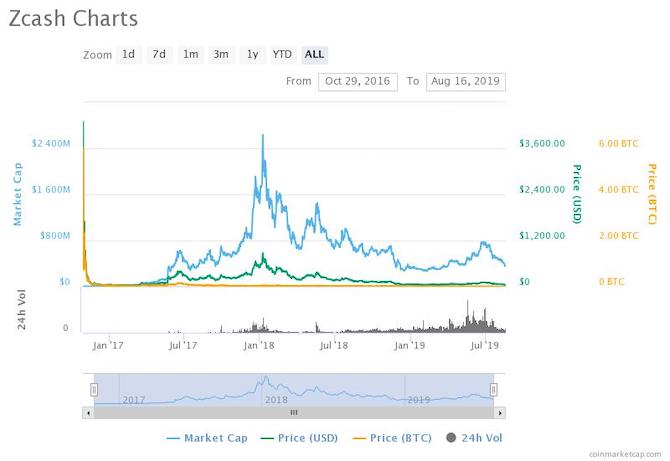Click the 4.00 BTC axis label
670x461 pixels.
pyautogui.click(x=618, y=190)
